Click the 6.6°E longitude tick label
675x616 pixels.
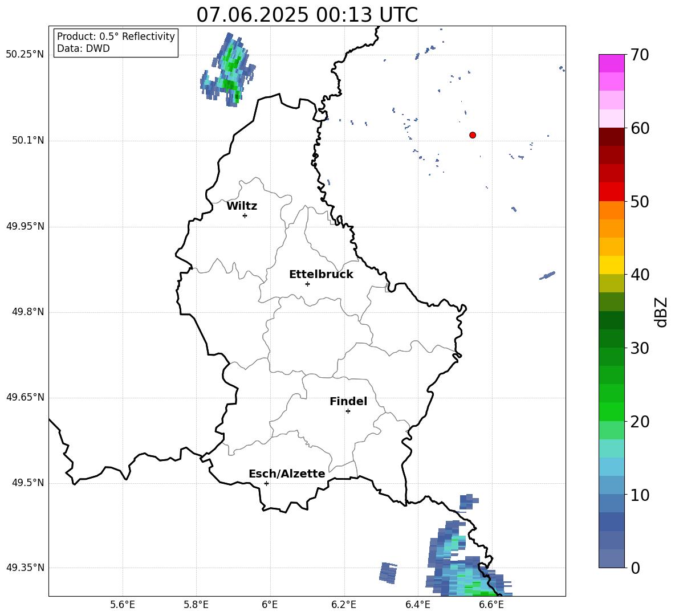tap(491, 605)
